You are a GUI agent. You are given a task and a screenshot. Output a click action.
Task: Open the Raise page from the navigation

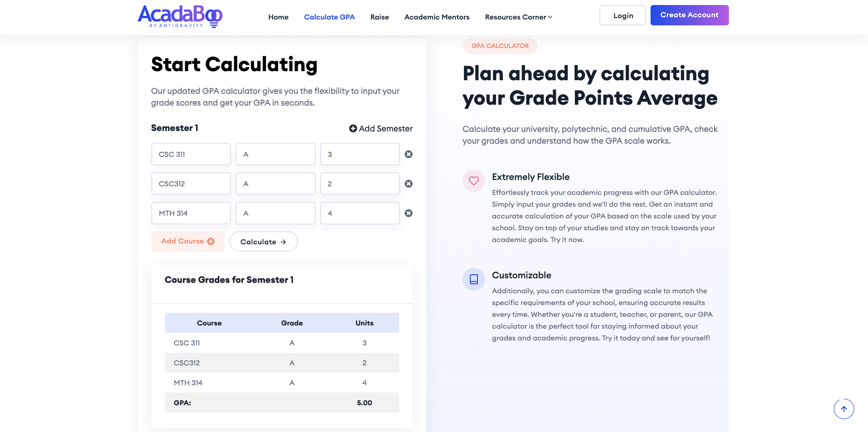click(380, 17)
